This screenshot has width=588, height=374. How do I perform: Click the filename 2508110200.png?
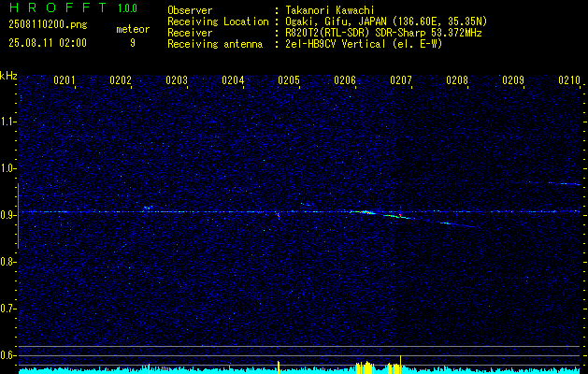pos(48,25)
